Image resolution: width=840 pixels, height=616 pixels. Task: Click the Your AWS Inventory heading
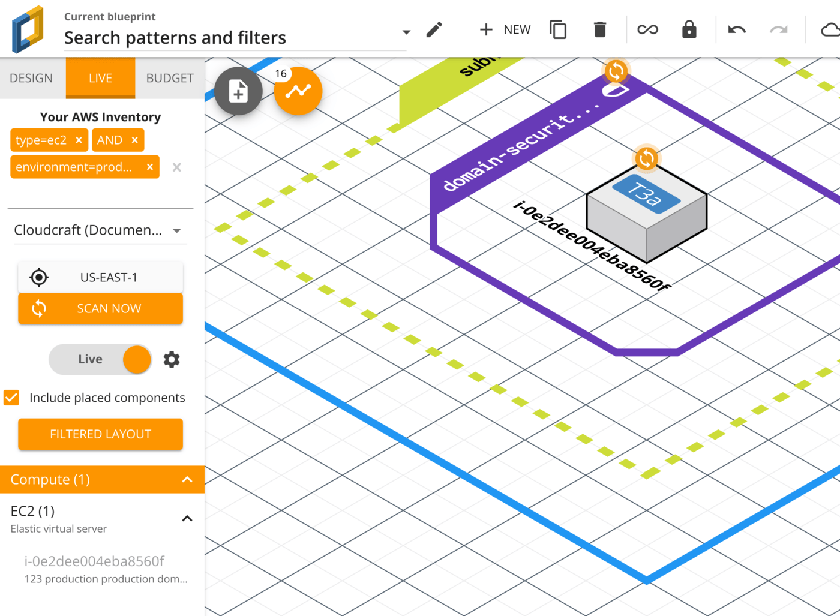100,117
